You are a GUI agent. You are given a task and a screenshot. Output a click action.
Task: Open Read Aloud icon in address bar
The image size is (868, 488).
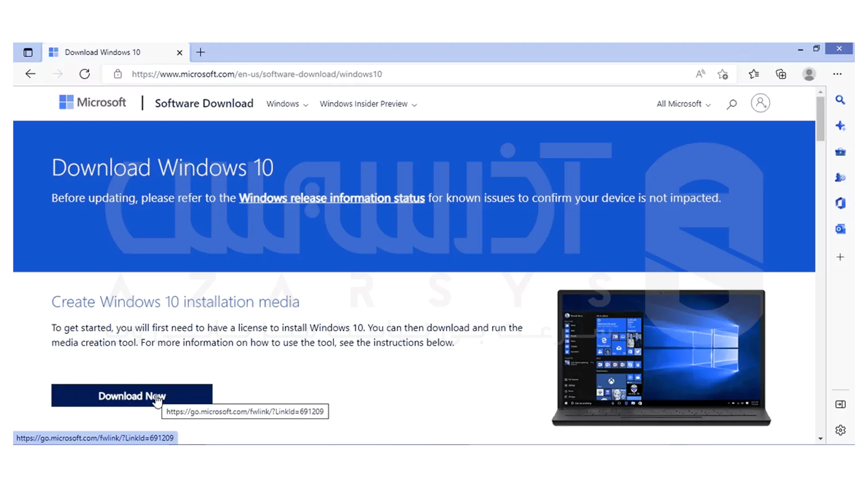click(700, 74)
